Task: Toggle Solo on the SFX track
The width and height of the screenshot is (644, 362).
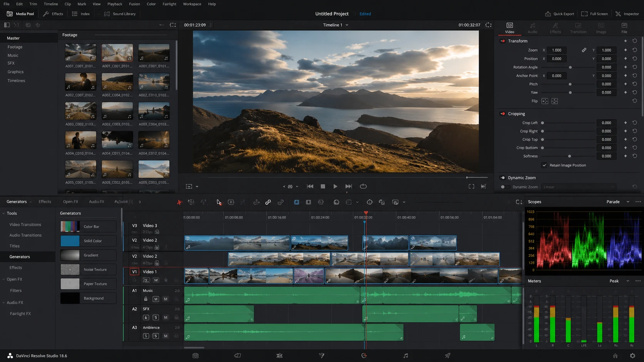Action: pyautogui.click(x=156, y=317)
